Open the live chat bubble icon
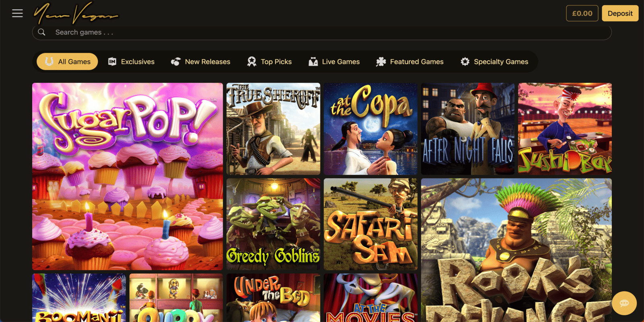Image resolution: width=644 pixels, height=322 pixels. point(624,303)
